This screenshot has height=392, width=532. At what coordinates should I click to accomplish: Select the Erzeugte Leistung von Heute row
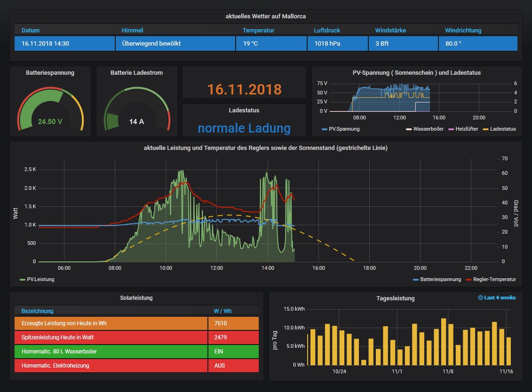click(x=111, y=323)
